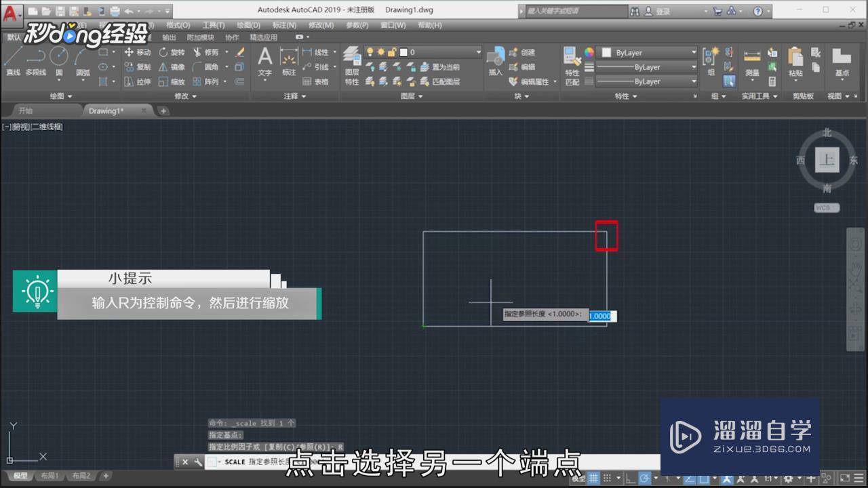Click the Trim (修剪) tool
868x488 pixels.
pyautogui.click(x=206, y=52)
